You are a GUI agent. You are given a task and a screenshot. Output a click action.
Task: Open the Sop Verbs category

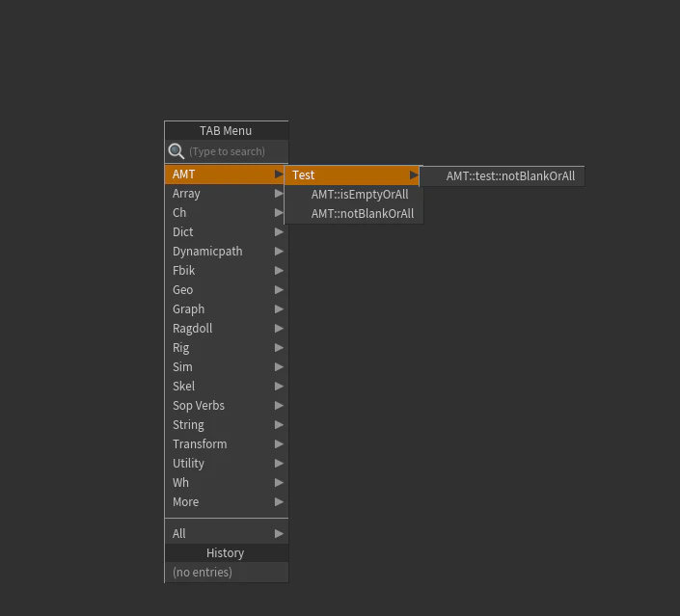[x=227, y=406]
